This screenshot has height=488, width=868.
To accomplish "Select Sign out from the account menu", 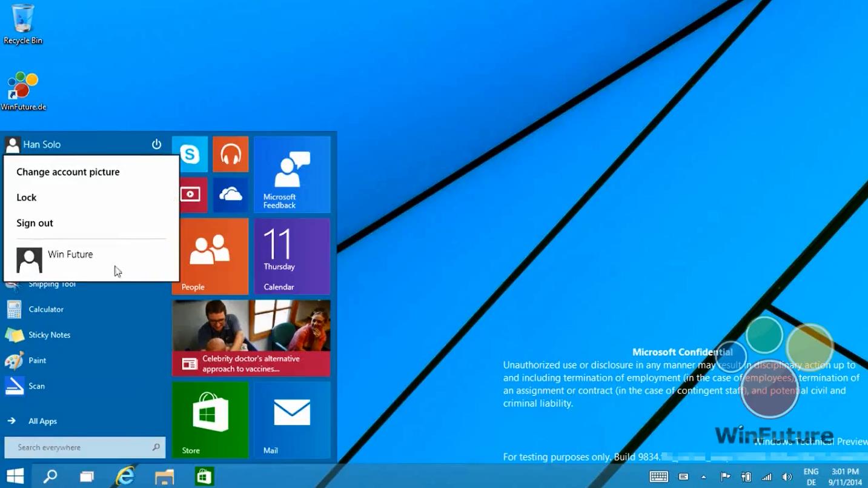I will pos(35,223).
